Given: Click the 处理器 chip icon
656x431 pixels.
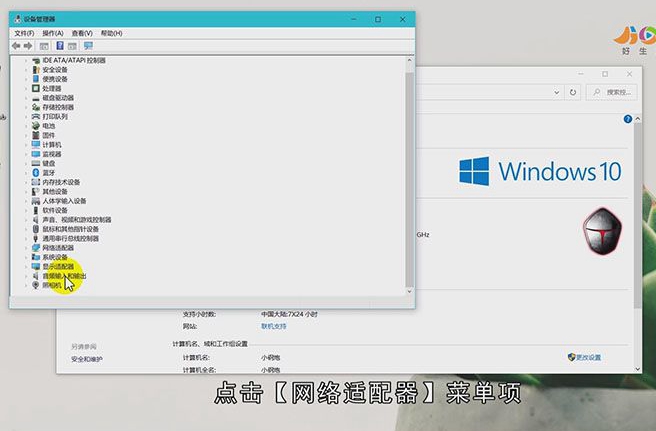Looking at the screenshot, I should coord(36,88).
